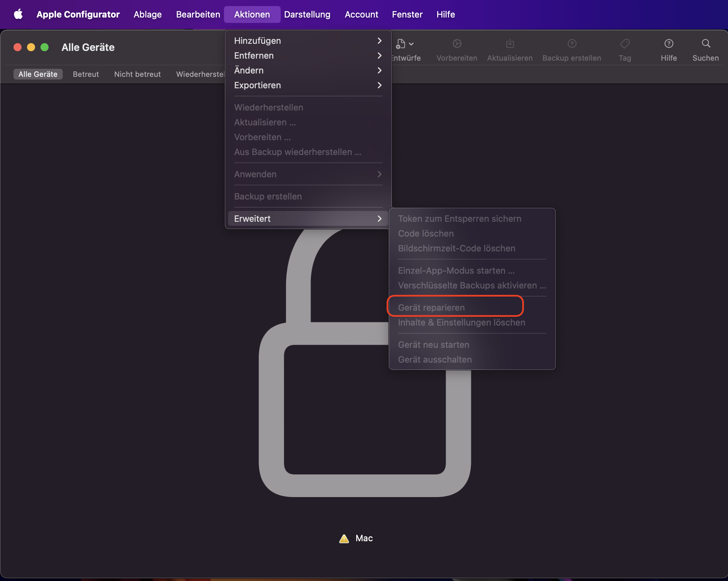Switch to the Nicht betreut tab
The height and width of the screenshot is (581, 728).
137,74
